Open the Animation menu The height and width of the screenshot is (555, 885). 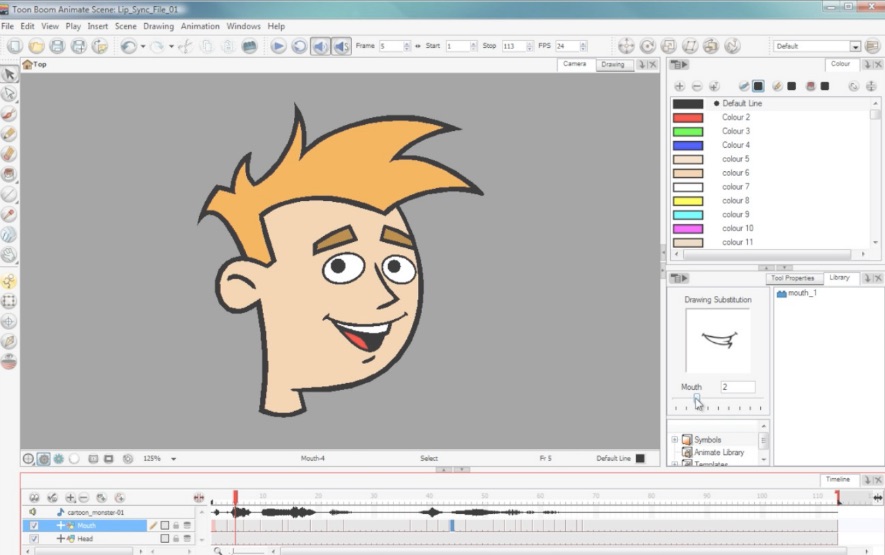point(199,26)
